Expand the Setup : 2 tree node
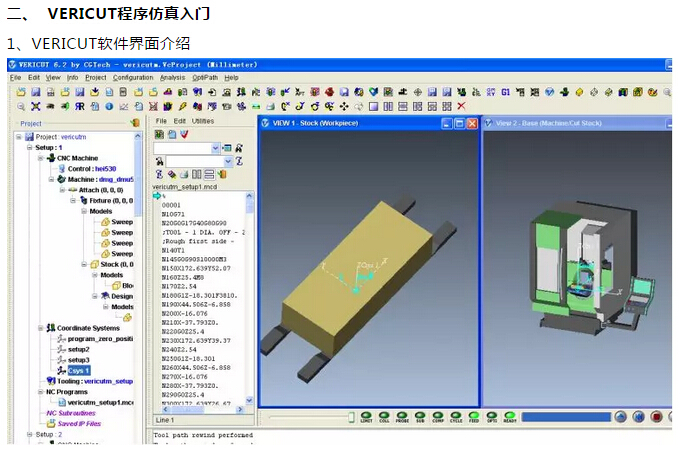This screenshot has width=689, height=459. 29,434
